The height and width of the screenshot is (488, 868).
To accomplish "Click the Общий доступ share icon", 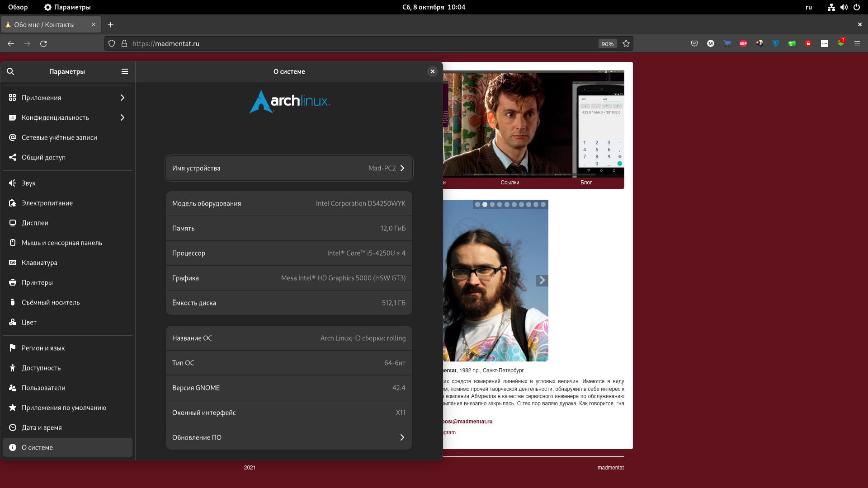I will pos(13,157).
